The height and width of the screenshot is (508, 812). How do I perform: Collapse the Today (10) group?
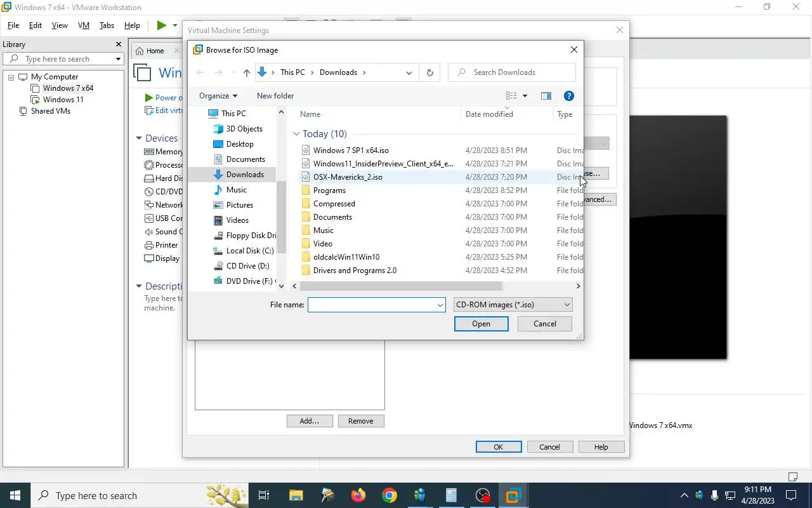pyautogui.click(x=296, y=134)
